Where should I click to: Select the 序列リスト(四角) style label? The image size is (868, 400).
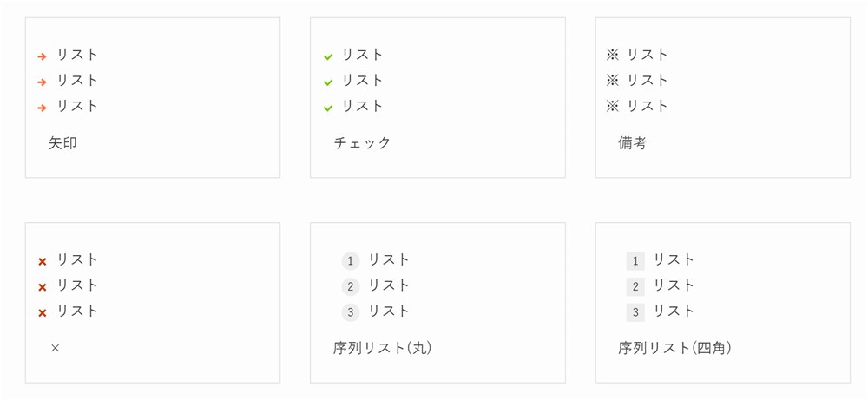point(675,348)
